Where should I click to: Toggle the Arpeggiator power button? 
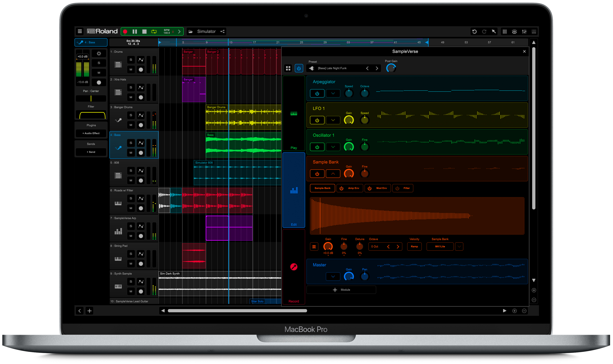pos(317,93)
